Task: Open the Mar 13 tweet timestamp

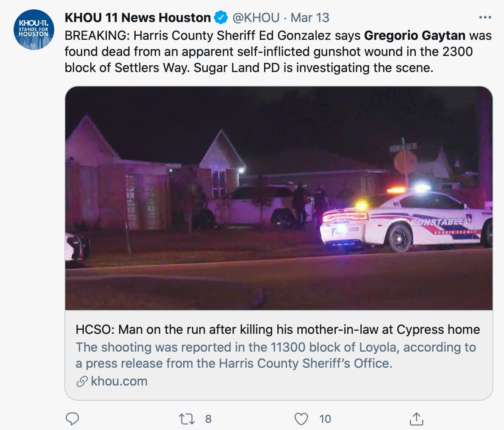Action: (x=310, y=18)
